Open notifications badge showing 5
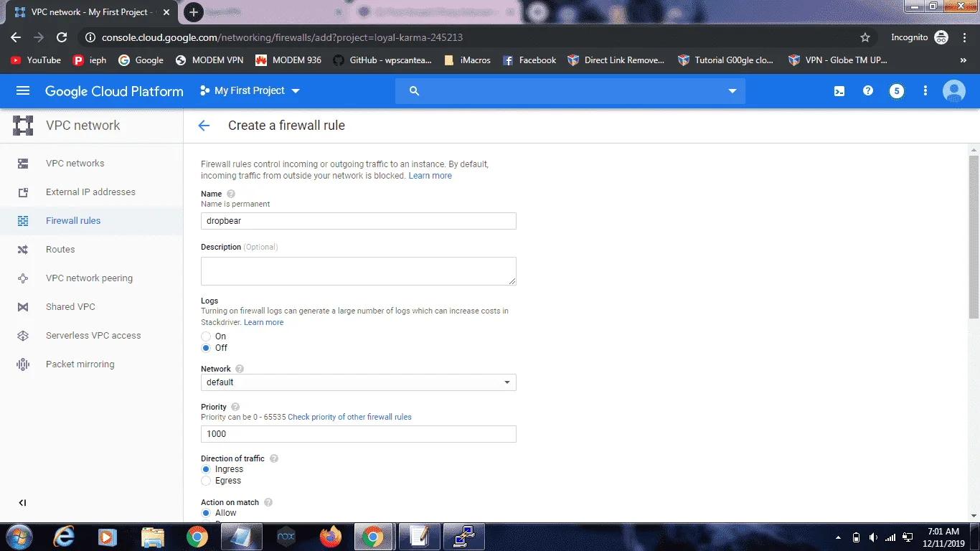980x551 pixels. [x=896, y=91]
